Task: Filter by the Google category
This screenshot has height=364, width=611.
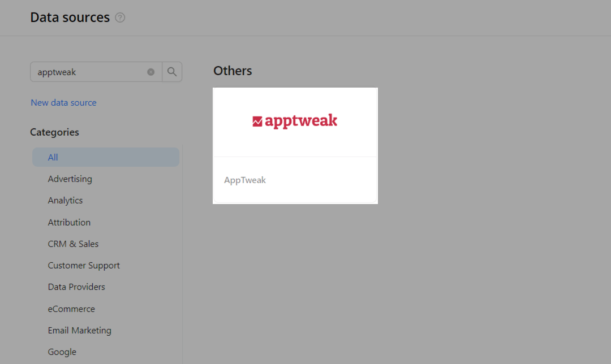Action: pyautogui.click(x=62, y=352)
